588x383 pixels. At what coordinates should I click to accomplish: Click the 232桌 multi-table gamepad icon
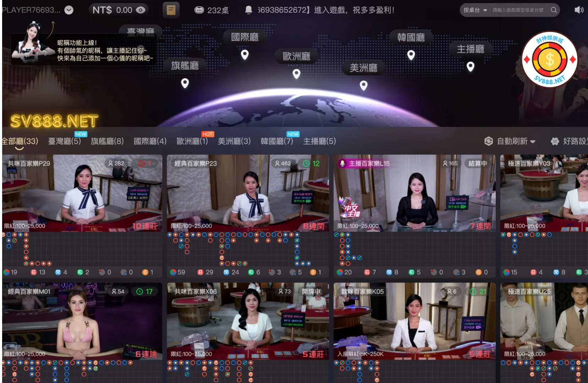pos(199,10)
